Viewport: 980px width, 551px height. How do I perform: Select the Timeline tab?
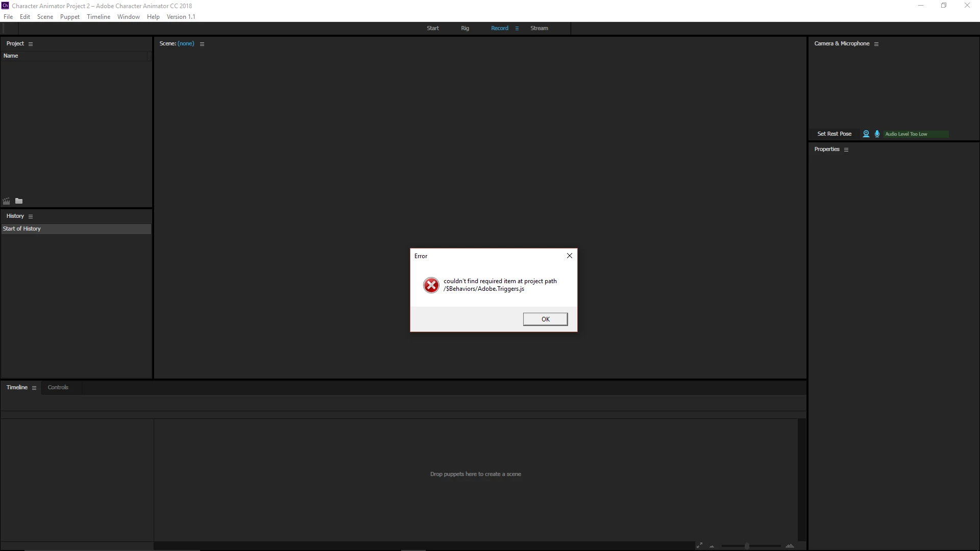tap(17, 387)
